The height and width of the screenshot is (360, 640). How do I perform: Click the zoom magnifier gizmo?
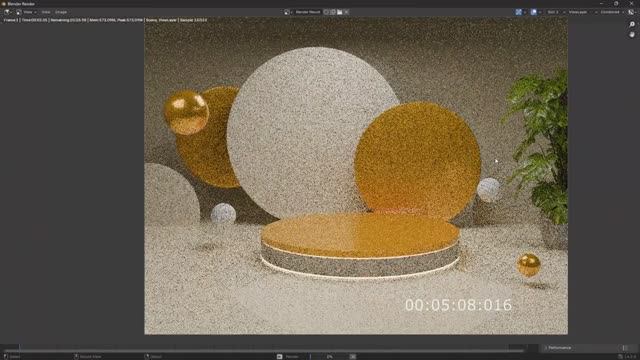pyautogui.click(x=632, y=25)
